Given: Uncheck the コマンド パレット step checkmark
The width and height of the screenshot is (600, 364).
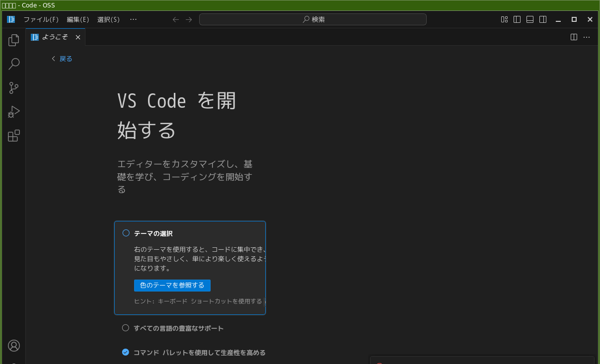Looking at the screenshot, I should 126,352.
